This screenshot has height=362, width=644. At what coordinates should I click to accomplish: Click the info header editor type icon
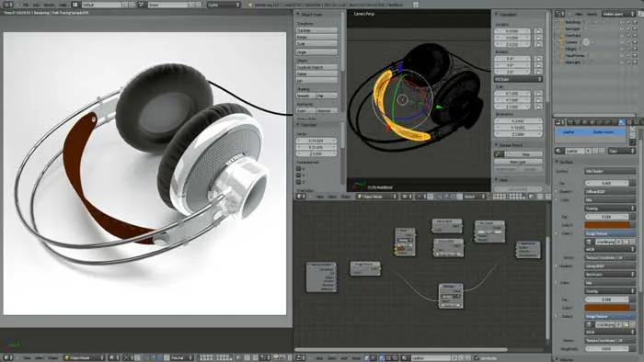pos(7,5)
